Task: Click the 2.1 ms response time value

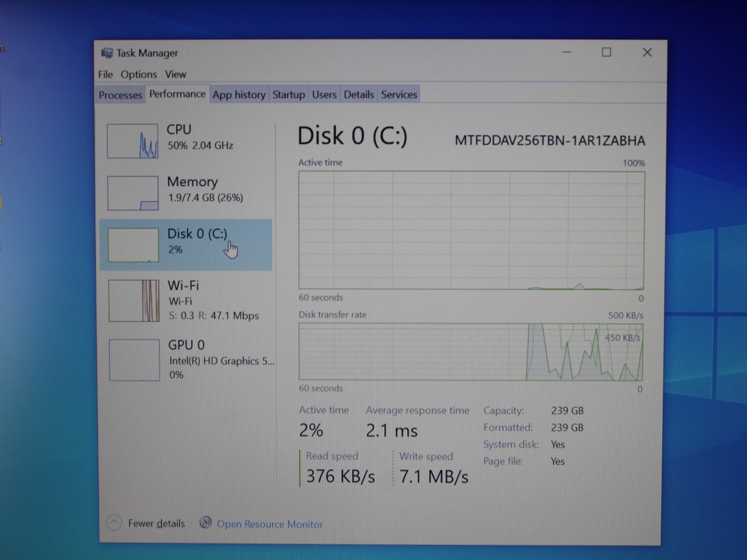Action: (392, 430)
